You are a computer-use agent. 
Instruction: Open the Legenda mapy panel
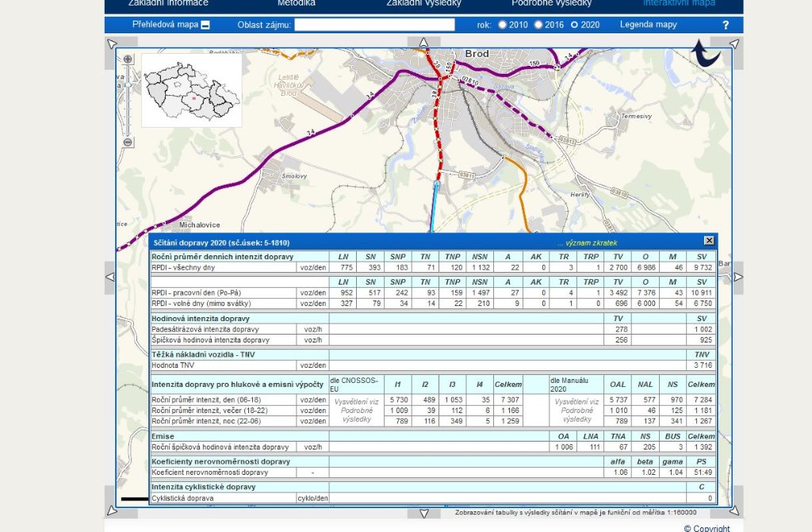[x=648, y=25]
